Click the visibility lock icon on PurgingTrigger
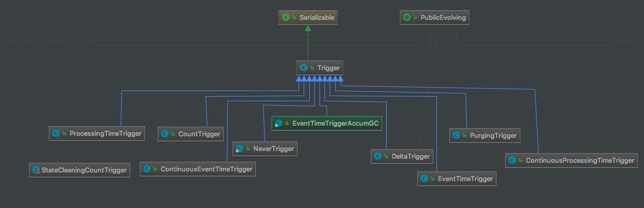644x208 pixels. point(465,136)
